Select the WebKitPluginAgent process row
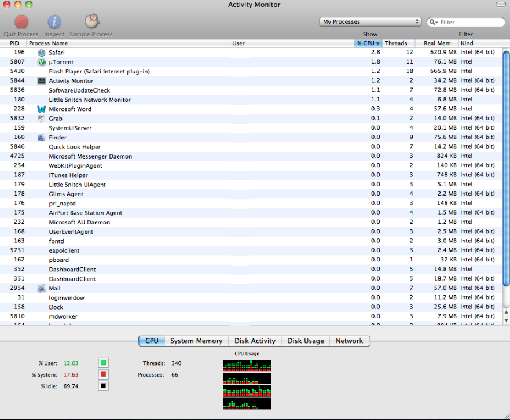510x420 pixels. pyautogui.click(x=251, y=166)
